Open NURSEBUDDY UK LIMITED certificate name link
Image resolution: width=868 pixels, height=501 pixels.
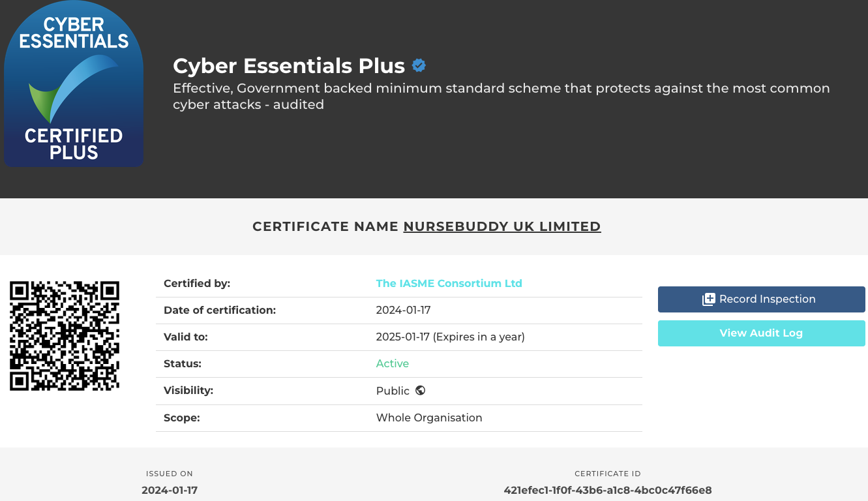502,226
